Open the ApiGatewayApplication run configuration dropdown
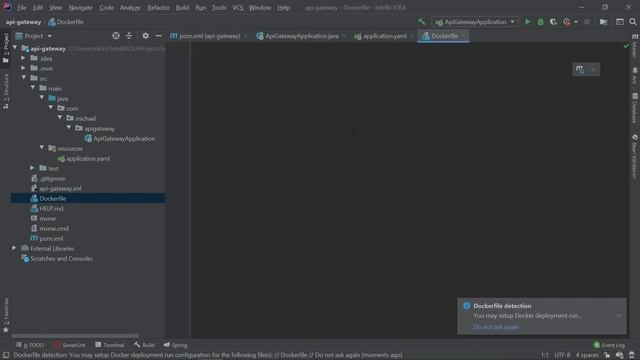This screenshot has width=640, height=360. pos(475,22)
